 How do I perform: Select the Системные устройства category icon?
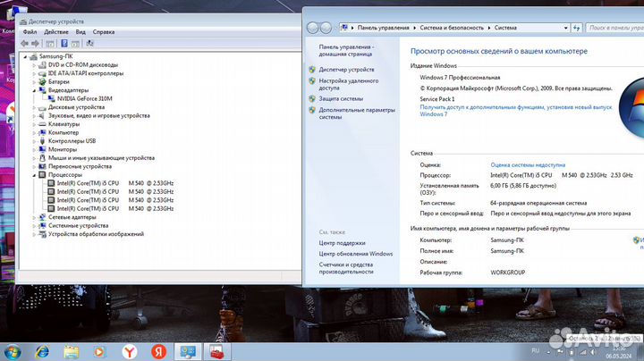42,225
